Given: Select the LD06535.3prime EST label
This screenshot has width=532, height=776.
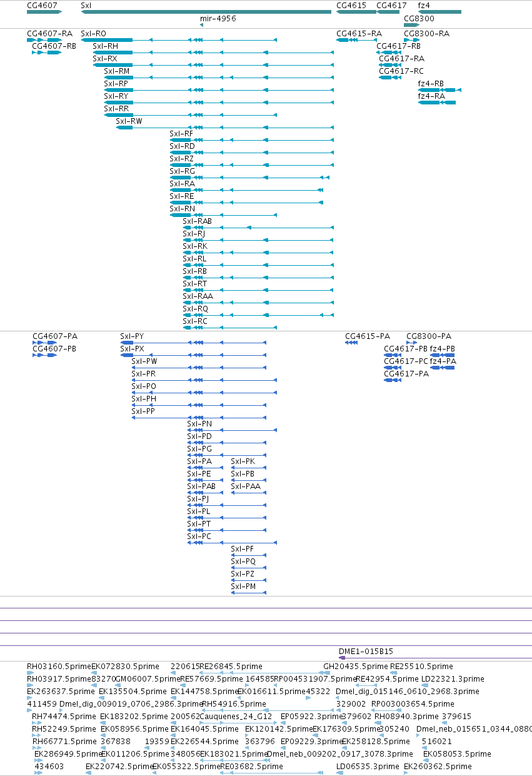Looking at the screenshot, I should pyautogui.click(x=368, y=767).
